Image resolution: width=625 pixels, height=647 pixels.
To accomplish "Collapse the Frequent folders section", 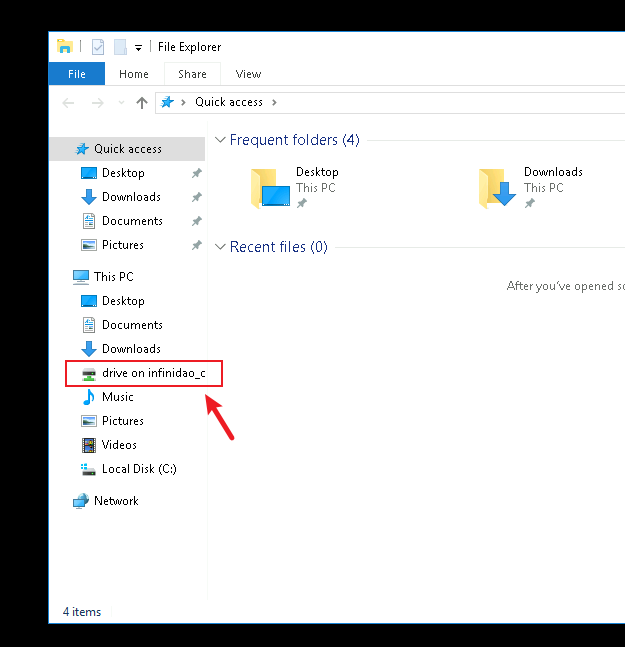I will click(x=220, y=140).
